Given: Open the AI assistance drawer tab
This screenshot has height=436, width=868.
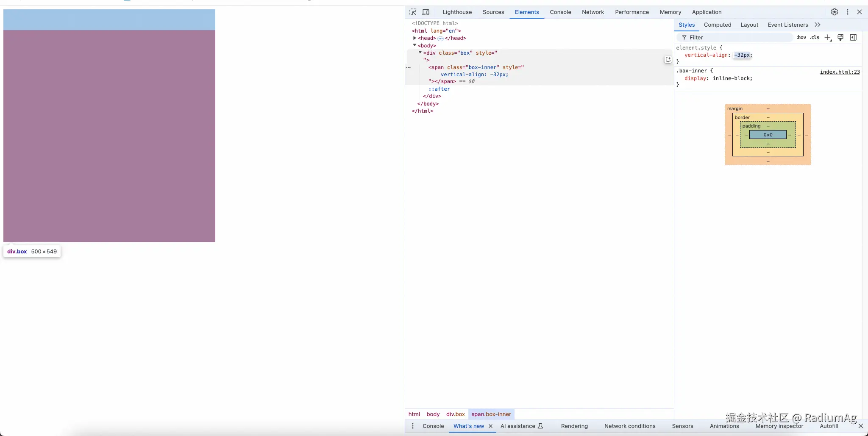Looking at the screenshot, I should point(522,426).
